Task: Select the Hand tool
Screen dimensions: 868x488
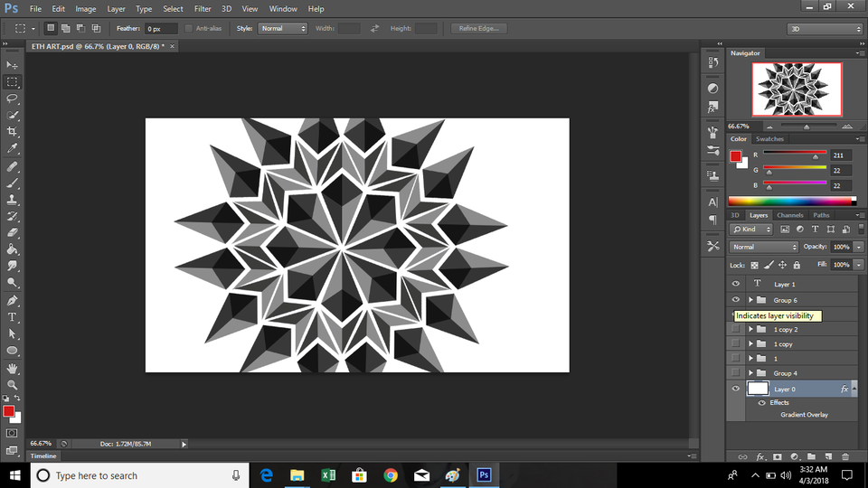Action: coord(12,369)
